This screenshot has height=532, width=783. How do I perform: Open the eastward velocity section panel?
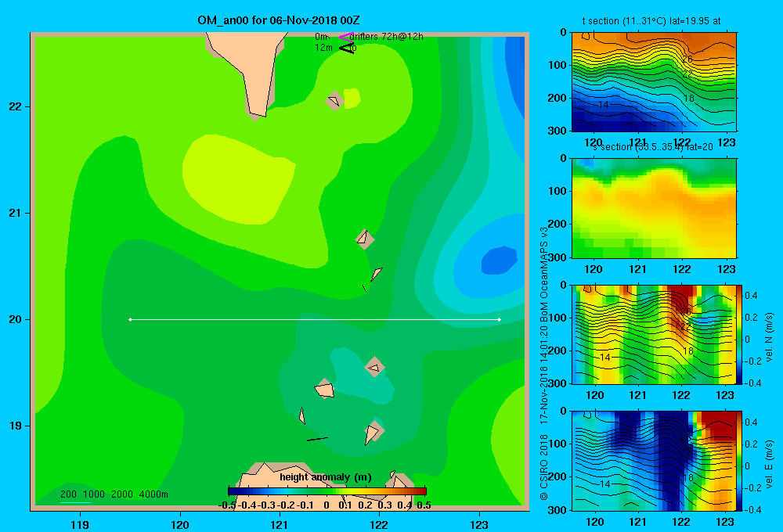(x=654, y=461)
